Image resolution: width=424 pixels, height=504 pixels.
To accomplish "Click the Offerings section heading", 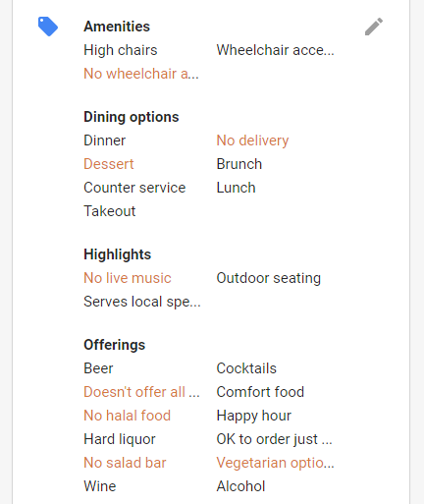I will click(114, 345).
